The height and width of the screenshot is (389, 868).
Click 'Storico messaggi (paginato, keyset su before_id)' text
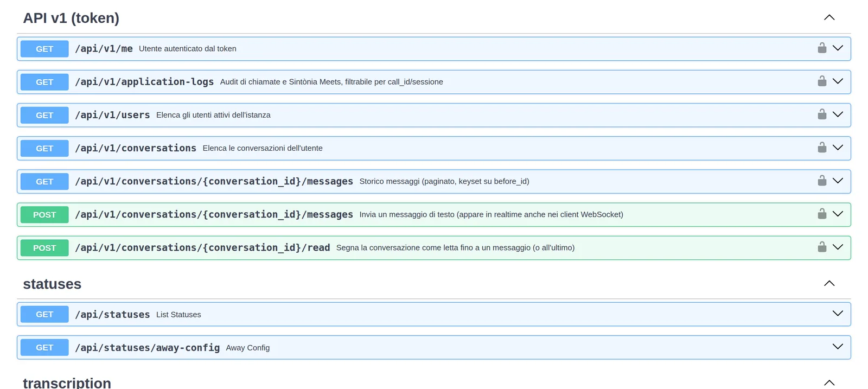pyautogui.click(x=444, y=181)
